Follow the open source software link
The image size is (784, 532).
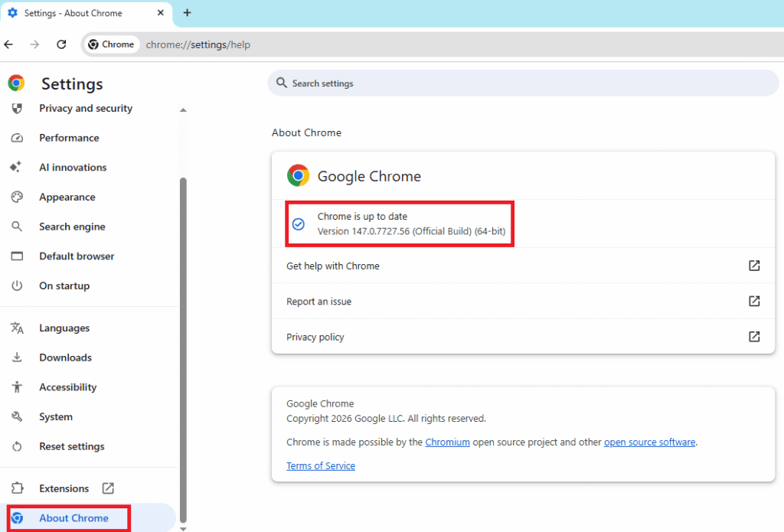coord(649,442)
